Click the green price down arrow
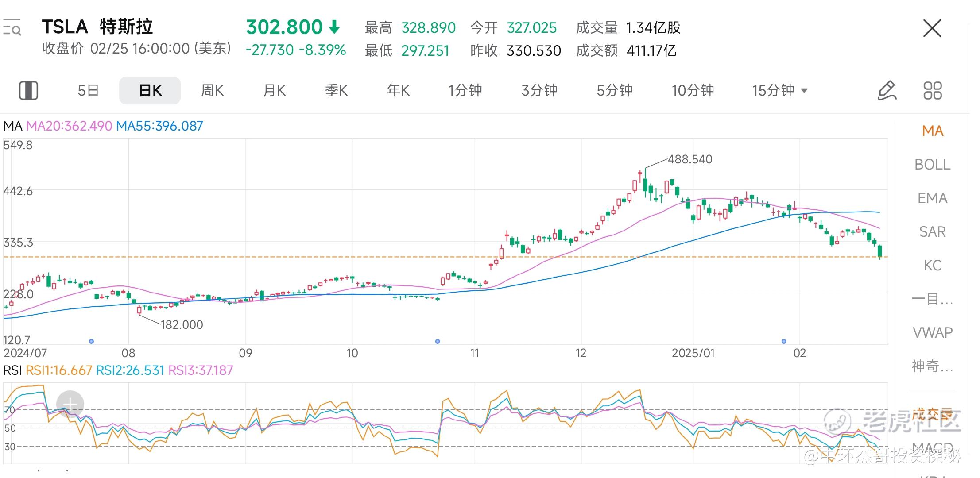The height and width of the screenshot is (478, 980). [334, 27]
